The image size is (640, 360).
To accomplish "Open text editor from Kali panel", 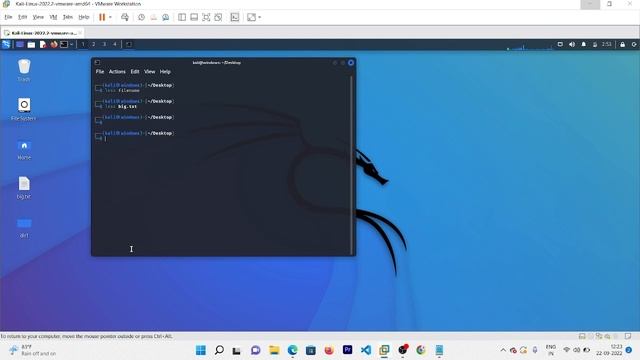I will click(x=42, y=44).
